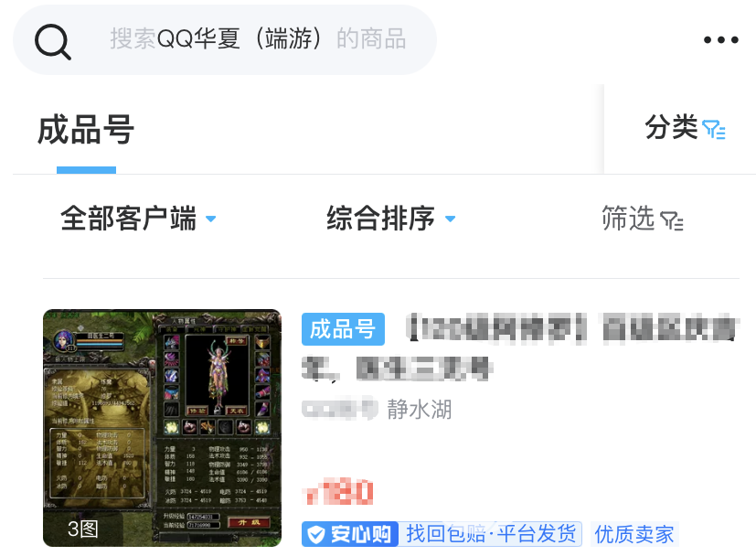
Task: Click the funnel icon next to 筛选
Action: 672,221
